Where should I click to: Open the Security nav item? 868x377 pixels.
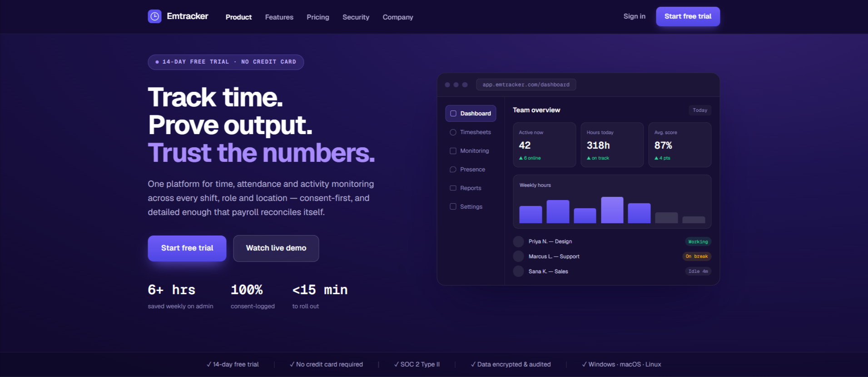(356, 17)
